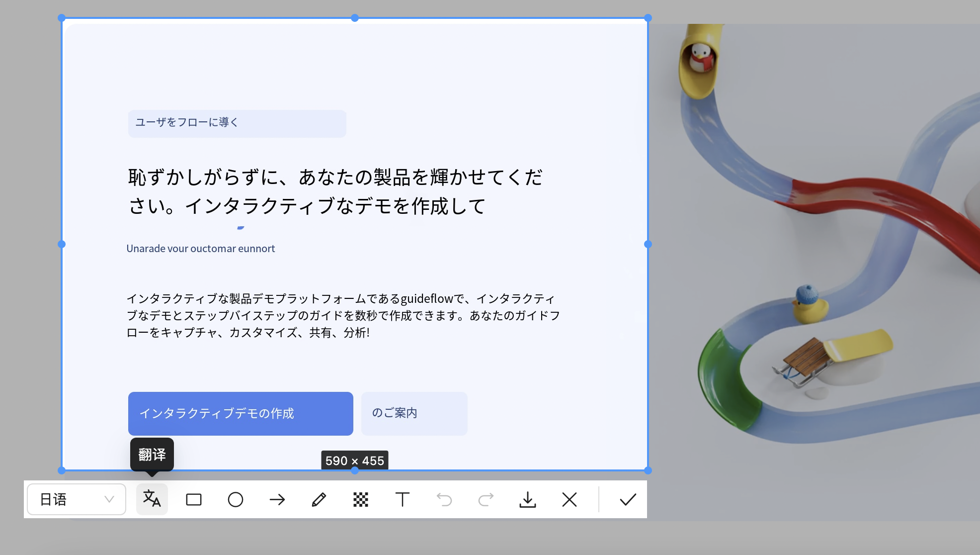Cancel screenshot with X icon
The height and width of the screenshot is (555, 980).
tap(569, 499)
